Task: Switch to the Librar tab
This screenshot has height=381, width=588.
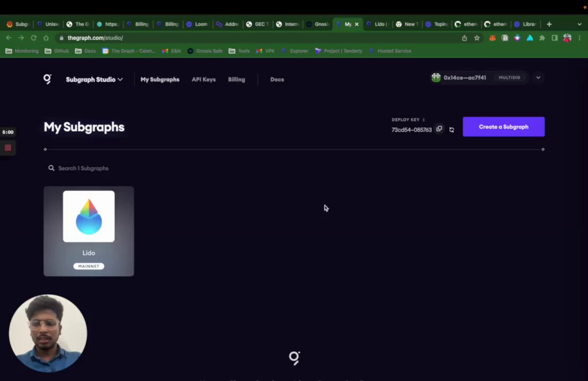Action: pyautogui.click(x=525, y=24)
